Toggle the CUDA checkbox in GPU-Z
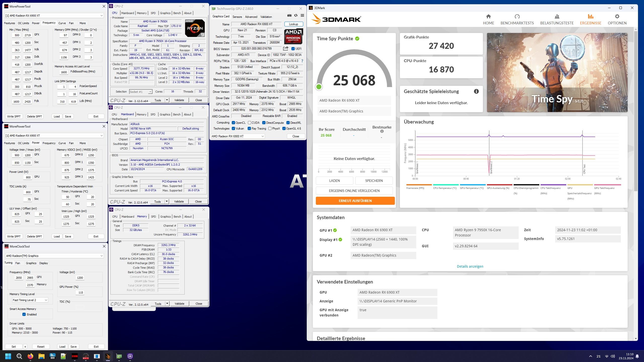Image resolution: width=644 pixels, height=362 pixels. coord(249,123)
